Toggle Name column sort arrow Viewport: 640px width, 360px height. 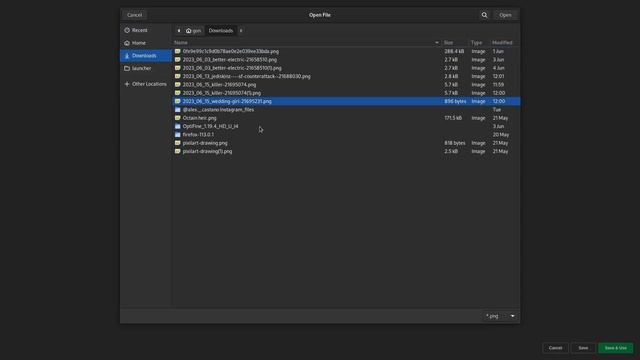coord(437,42)
